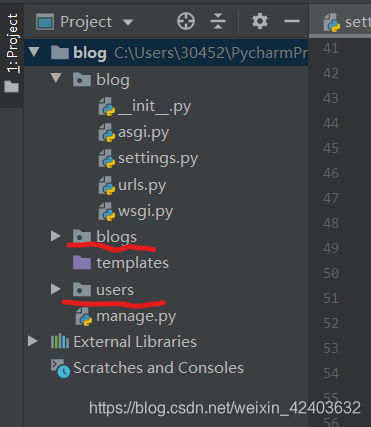Open Project panel settings gear
The image size is (371, 427).
(x=260, y=22)
